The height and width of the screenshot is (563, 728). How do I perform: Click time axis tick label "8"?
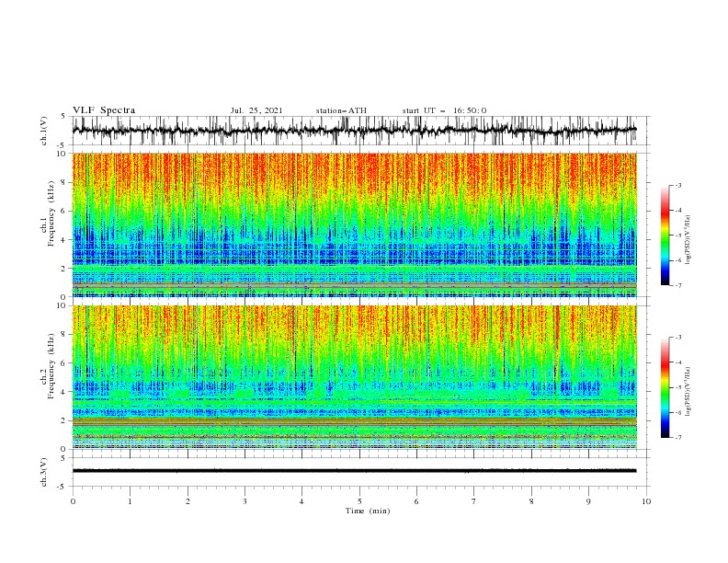pyautogui.click(x=531, y=501)
